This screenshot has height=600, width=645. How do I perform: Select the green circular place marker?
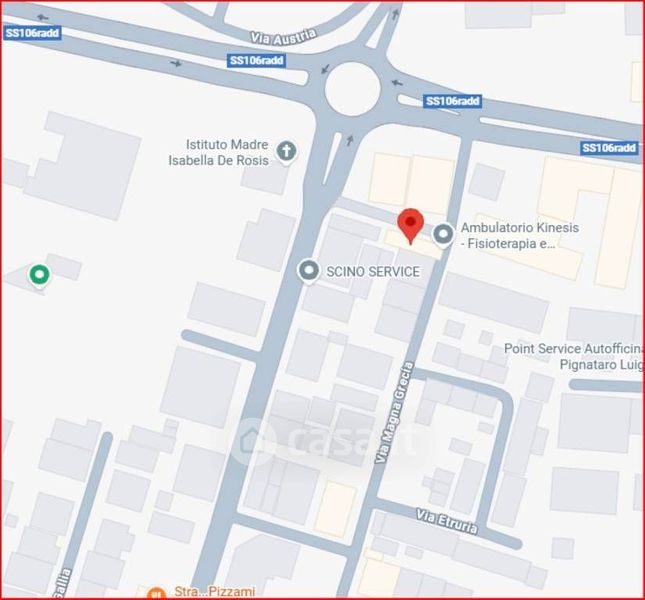click(39, 276)
